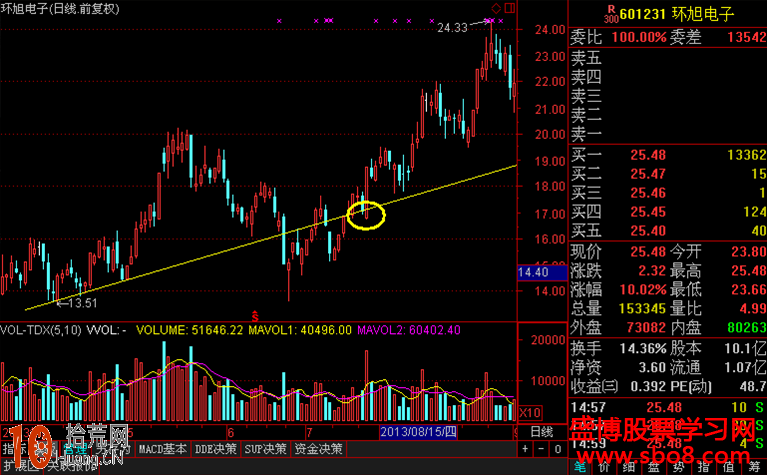Select the 盘 tab in quote panel
Viewport: 767px width, 475px height.
point(654,467)
